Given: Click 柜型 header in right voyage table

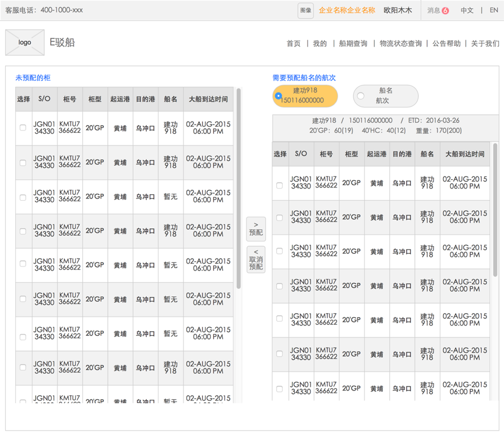Looking at the screenshot, I should [351, 154].
